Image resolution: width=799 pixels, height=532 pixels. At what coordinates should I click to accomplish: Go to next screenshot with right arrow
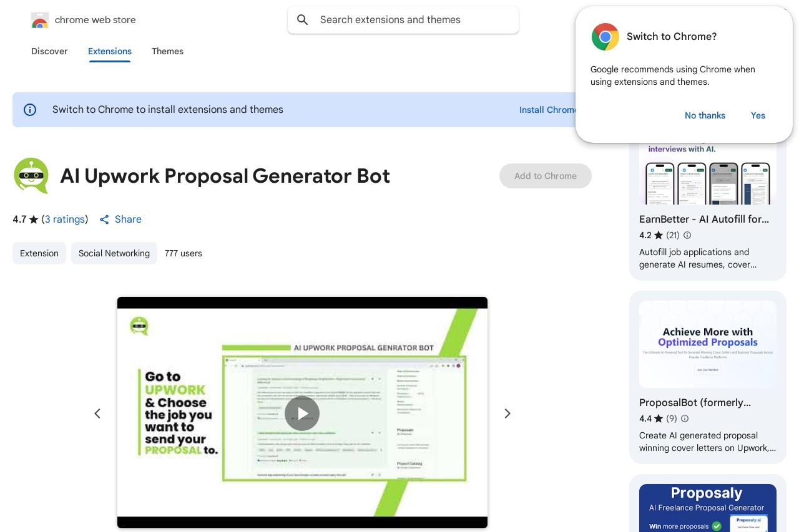pyautogui.click(x=507, y=414)
